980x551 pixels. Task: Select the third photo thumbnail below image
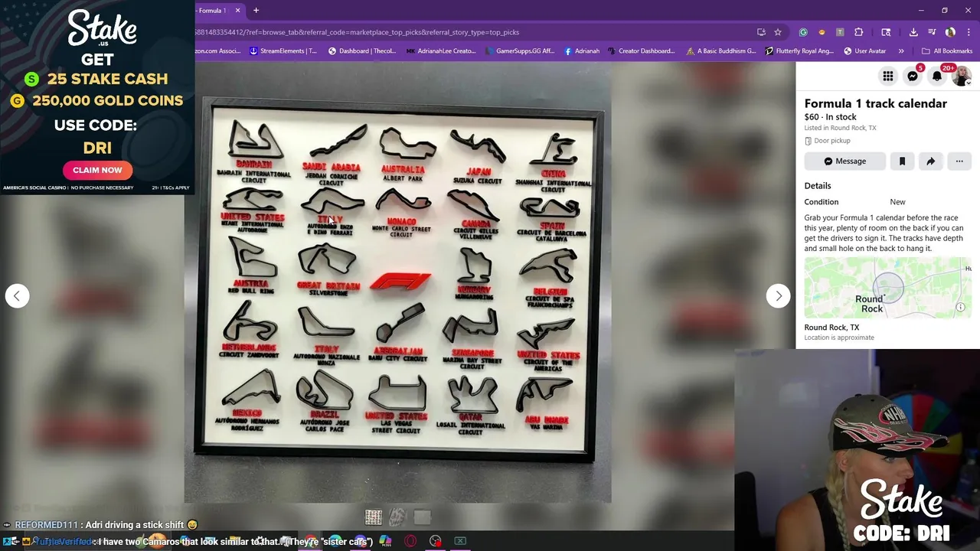coord(422,517)
